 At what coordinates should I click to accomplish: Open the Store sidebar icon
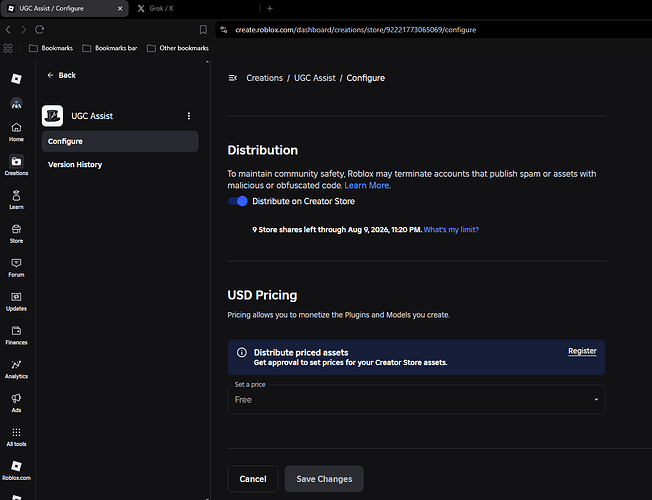pyautogui.click(x=16, y=233)
